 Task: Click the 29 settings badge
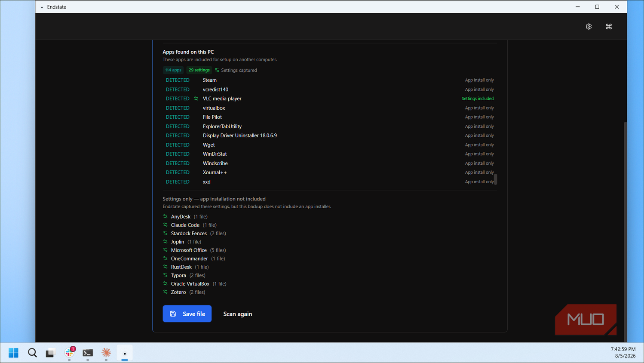(x=199, y=70)
